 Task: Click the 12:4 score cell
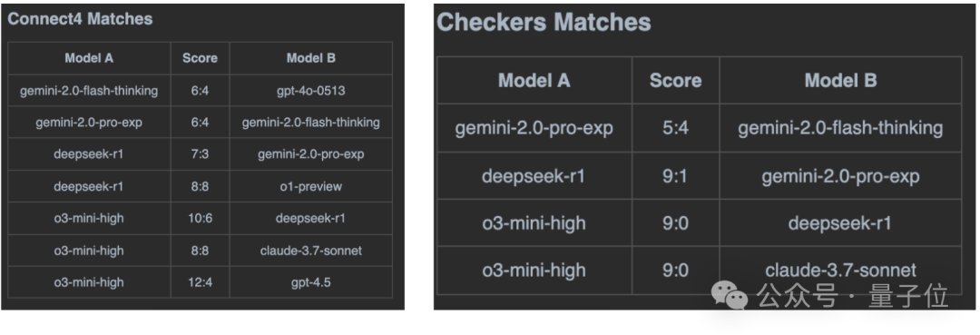(200, 282)
